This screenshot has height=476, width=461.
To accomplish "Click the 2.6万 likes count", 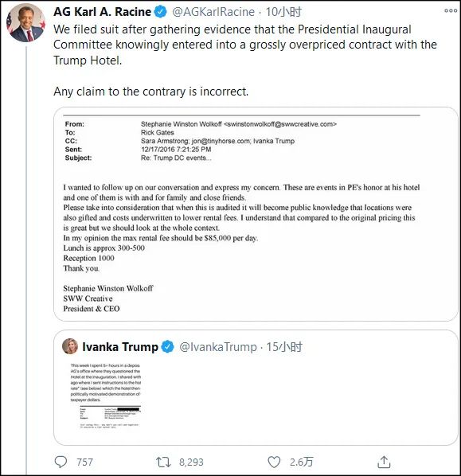I will 301,462.
